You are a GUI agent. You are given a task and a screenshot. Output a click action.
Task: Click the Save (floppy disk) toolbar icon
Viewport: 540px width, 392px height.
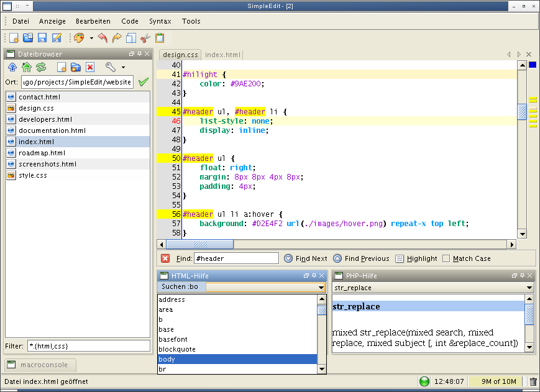pyautogui.click(x=43, y=38)
